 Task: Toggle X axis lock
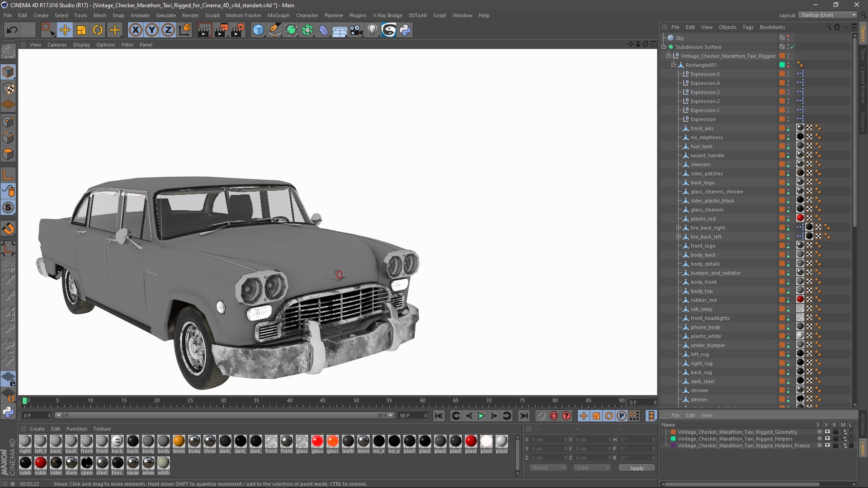135,30
